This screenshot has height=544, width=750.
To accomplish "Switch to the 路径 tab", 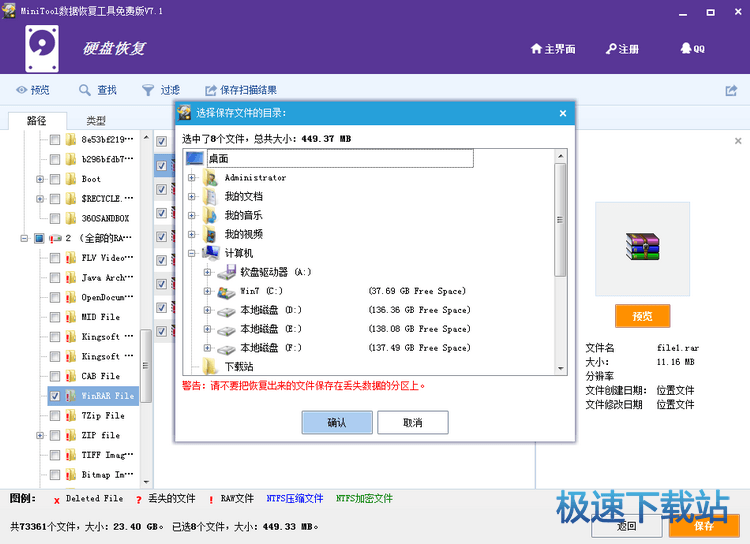I will click(36, 121).
